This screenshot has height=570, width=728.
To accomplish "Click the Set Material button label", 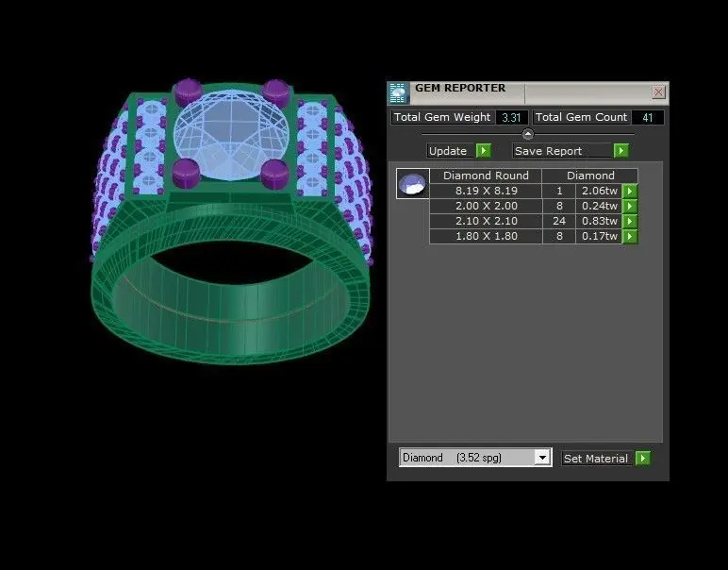I will coord(596,459).
